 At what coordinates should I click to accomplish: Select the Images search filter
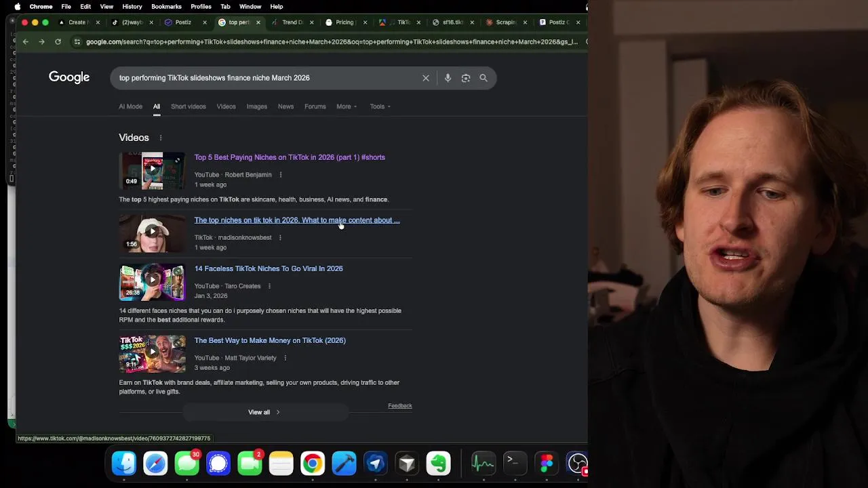coord(257,106)
